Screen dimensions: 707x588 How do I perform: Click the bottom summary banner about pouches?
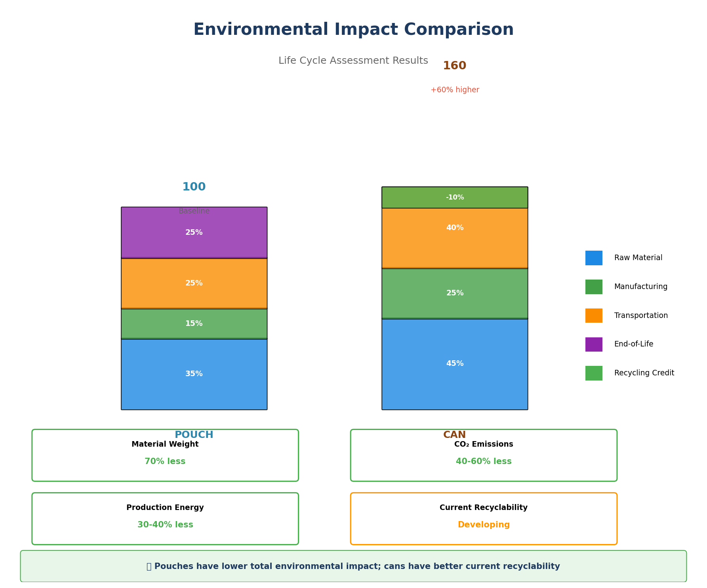click(x=353, y=566)
